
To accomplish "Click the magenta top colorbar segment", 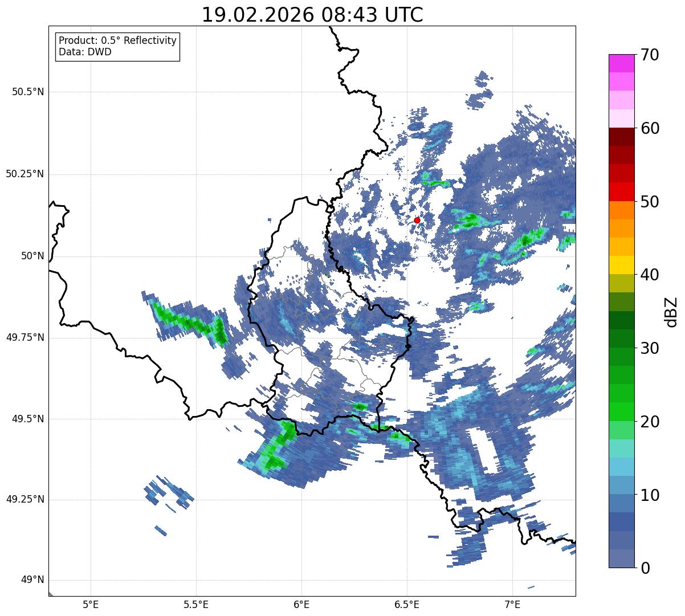I will (x=621, y=63).
